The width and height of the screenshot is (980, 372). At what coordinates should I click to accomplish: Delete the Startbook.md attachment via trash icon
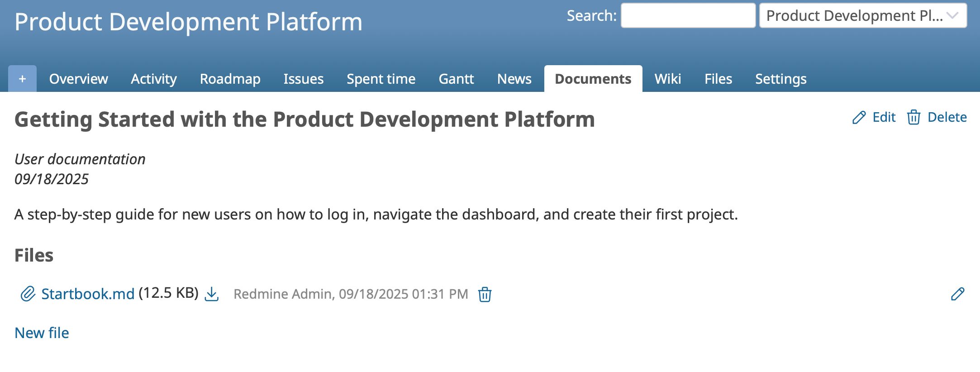pyautogui.click(x=485, y=294)
